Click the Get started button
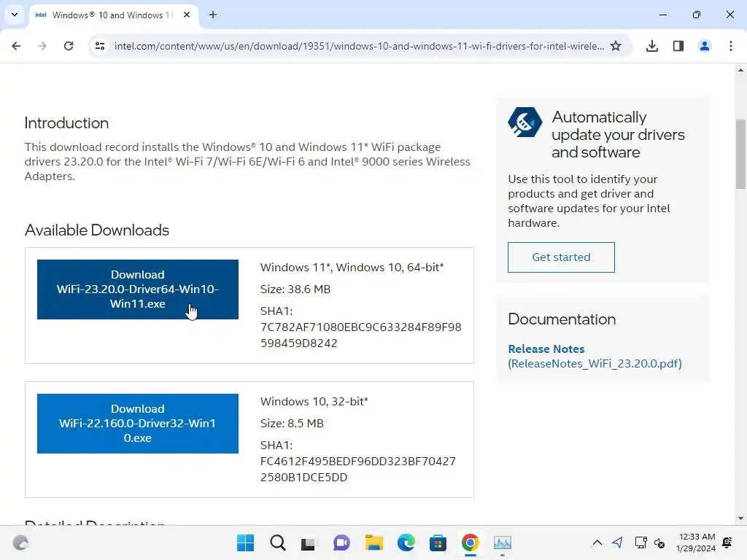Image resolution: width=747 pixels, height=560 pixels. pyautogui.click(x=561, y=257)
